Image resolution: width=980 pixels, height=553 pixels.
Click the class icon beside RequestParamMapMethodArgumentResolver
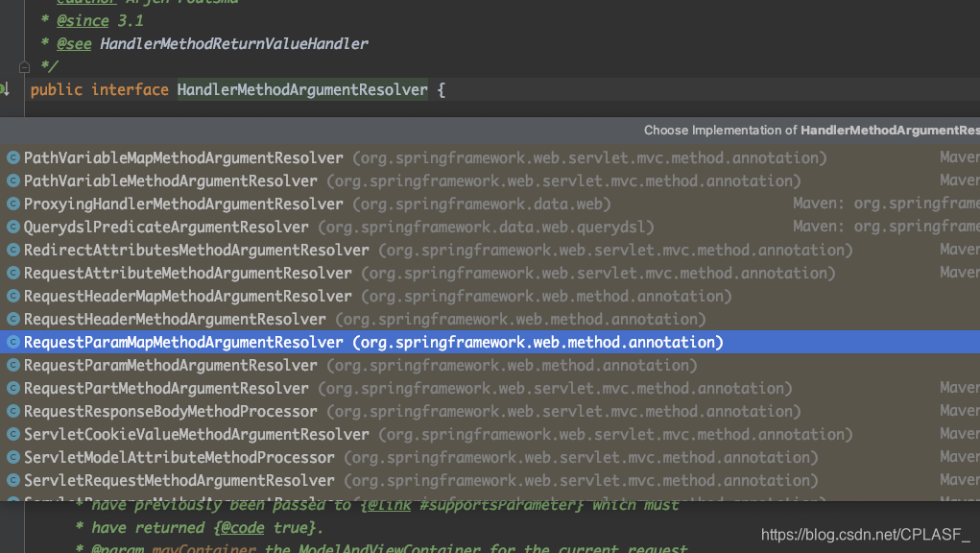pos(13,343)
